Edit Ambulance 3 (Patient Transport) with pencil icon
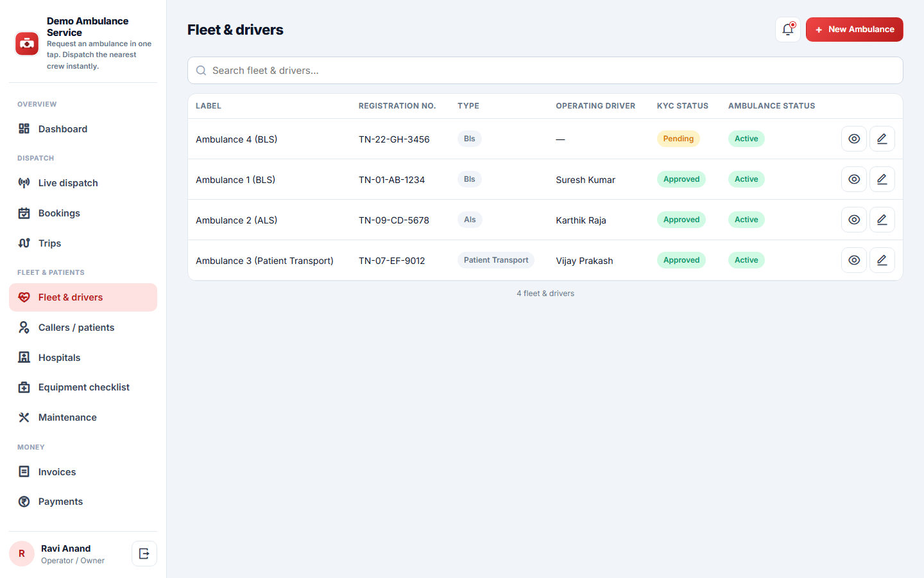The width and height of the screenshot is (924, 578). coord(882,260)
